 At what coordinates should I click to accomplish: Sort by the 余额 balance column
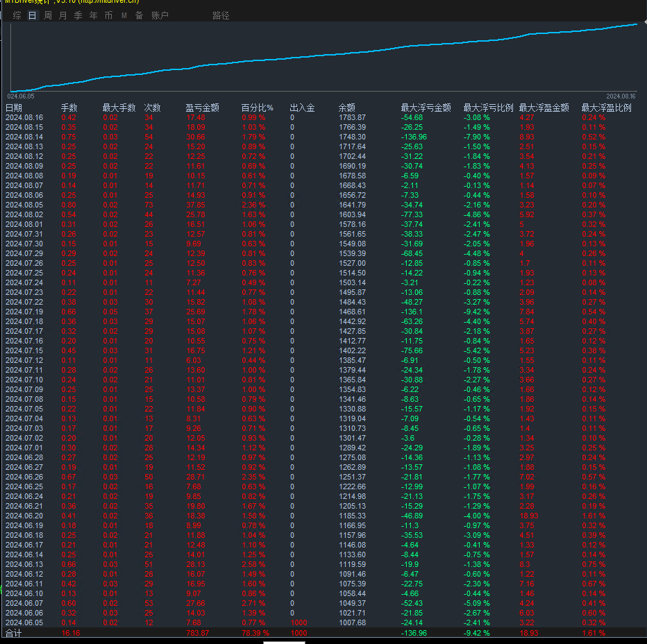347,108
